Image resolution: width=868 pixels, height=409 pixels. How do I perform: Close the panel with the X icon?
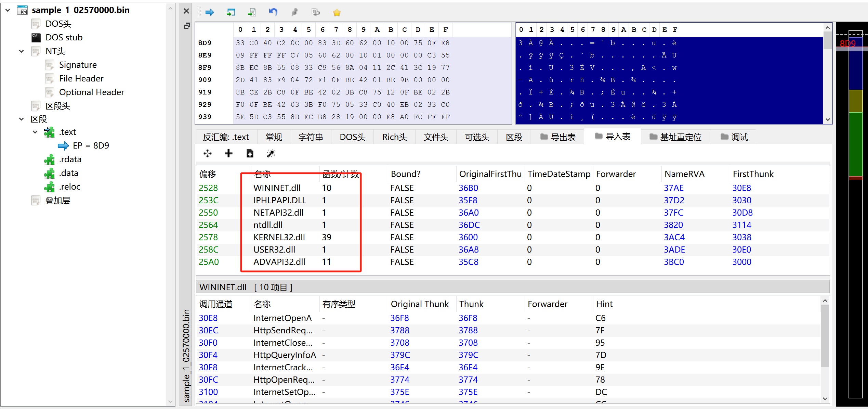186,11
